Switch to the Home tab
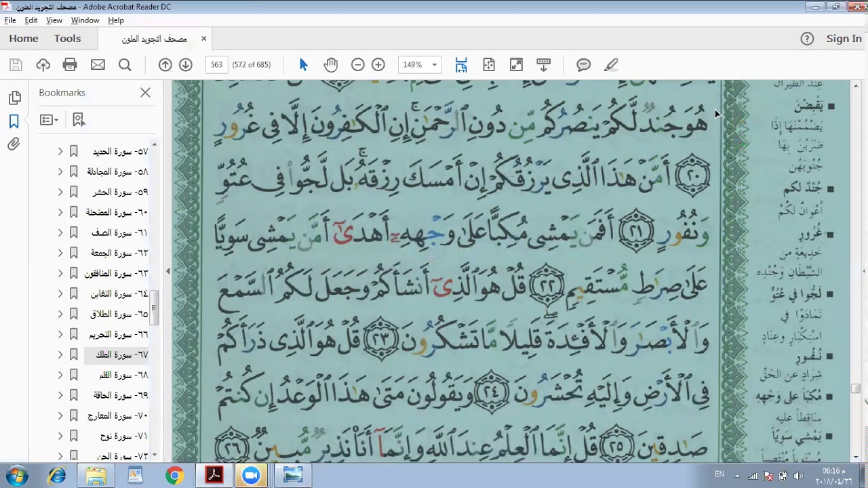Screen dimensions: 868x488 [x=24, y=39]
